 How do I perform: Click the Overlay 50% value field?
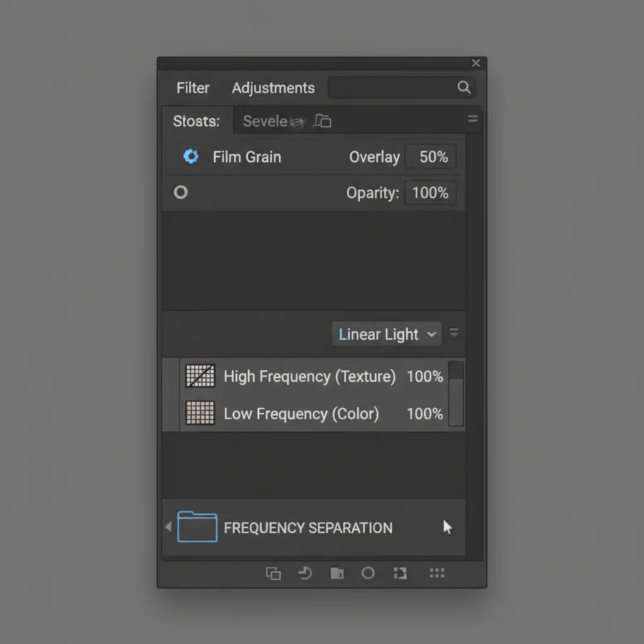click(431, 157)
